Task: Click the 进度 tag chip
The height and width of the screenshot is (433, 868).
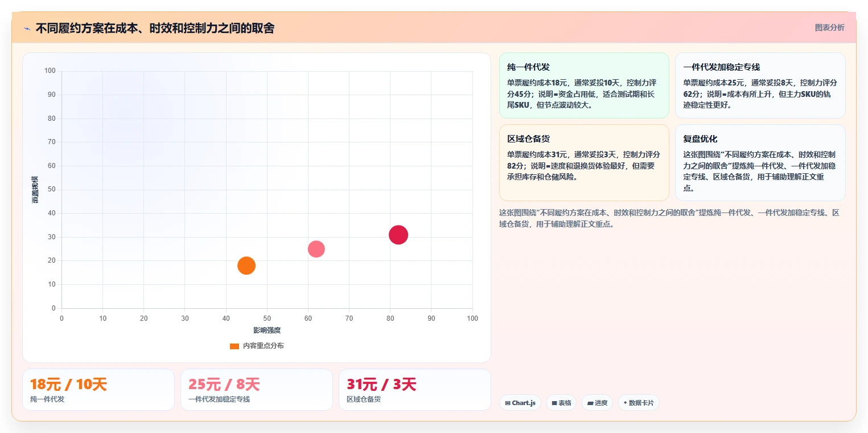Action: pos(597,403)
